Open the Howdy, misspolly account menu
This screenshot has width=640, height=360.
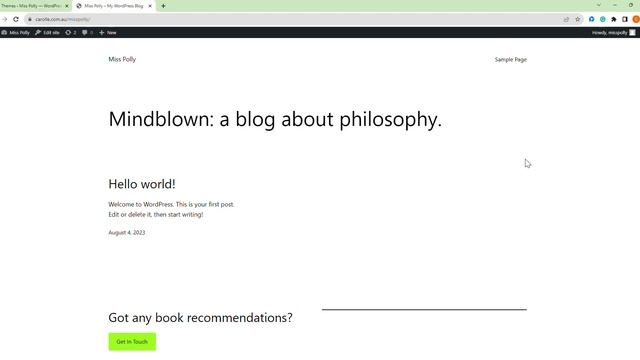613,32
